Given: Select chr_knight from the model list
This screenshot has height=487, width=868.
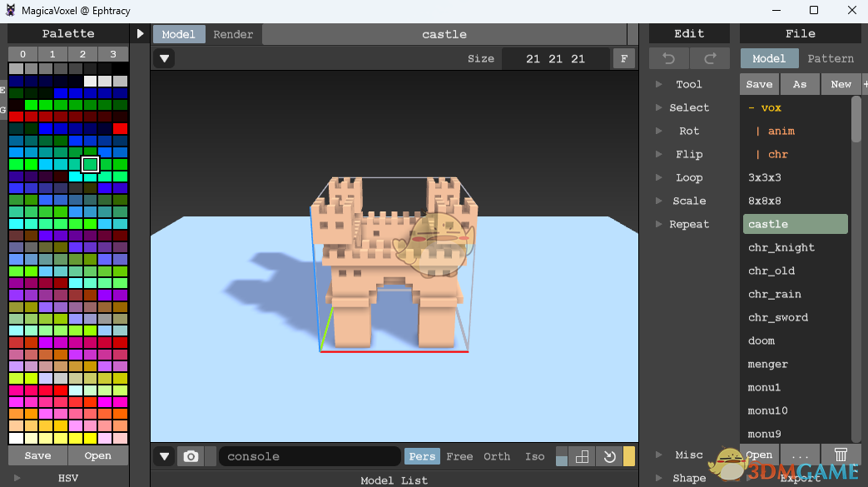Looking at the screenshot, I should tap(781, 247).
